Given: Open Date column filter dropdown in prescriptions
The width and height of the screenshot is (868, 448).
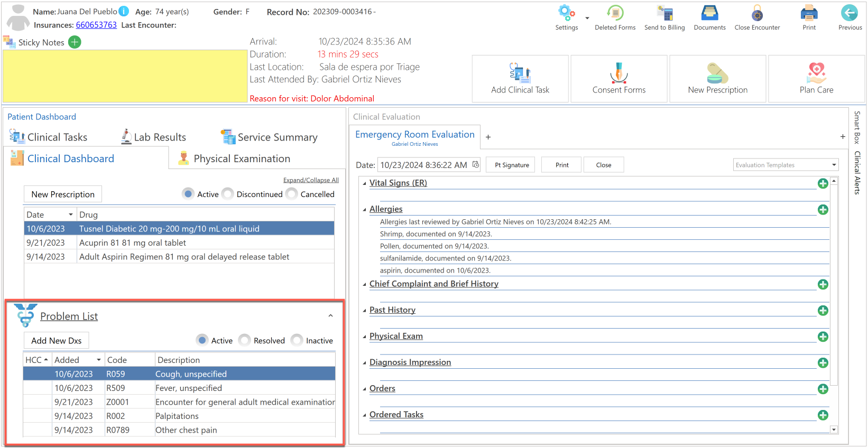Looking at the screenshot, I should pos(71,214).
